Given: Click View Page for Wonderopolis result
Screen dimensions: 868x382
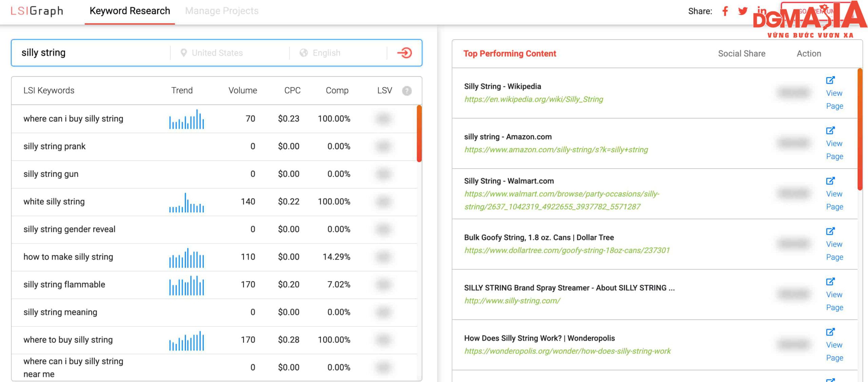Looking at the screenshot, I should pos(834,351).
